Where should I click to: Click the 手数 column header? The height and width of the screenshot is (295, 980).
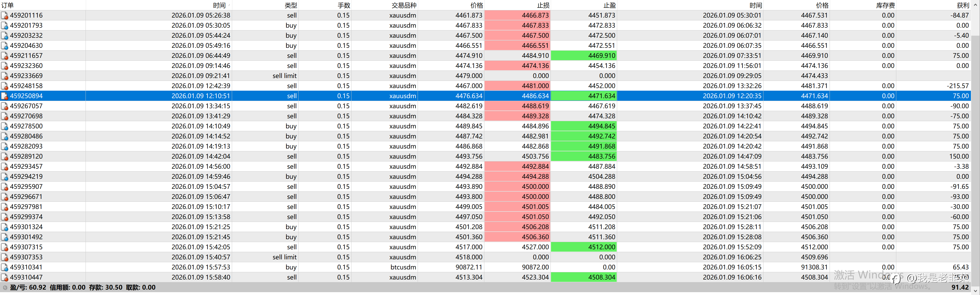click(x=343, y=5)
